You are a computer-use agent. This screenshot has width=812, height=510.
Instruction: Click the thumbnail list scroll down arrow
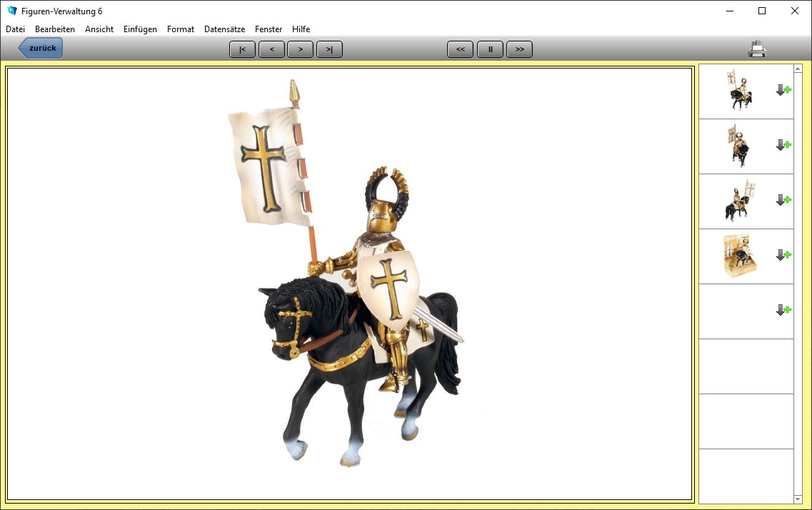[798, 499]
